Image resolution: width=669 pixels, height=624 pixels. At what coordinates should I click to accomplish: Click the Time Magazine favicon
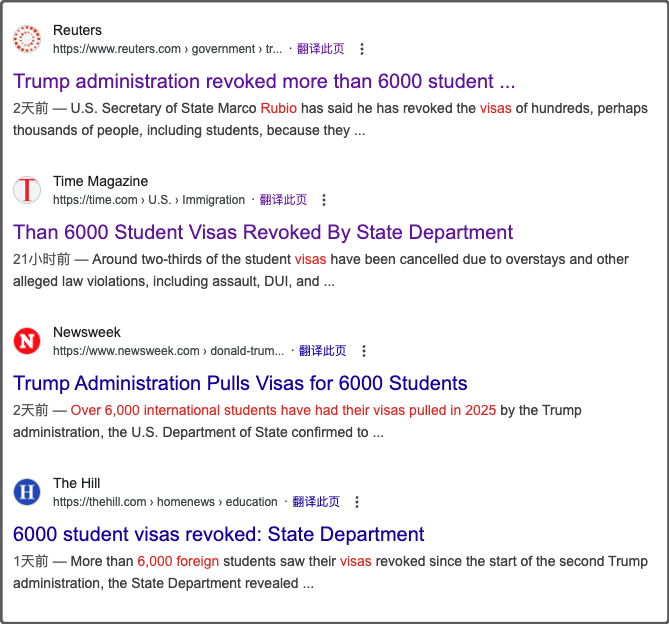(x=27, y=190)
